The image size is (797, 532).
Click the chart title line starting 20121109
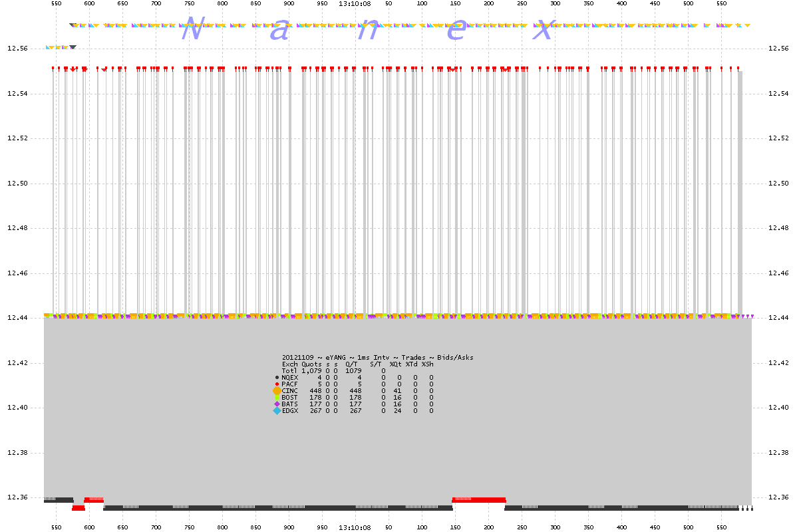point(378,358)
